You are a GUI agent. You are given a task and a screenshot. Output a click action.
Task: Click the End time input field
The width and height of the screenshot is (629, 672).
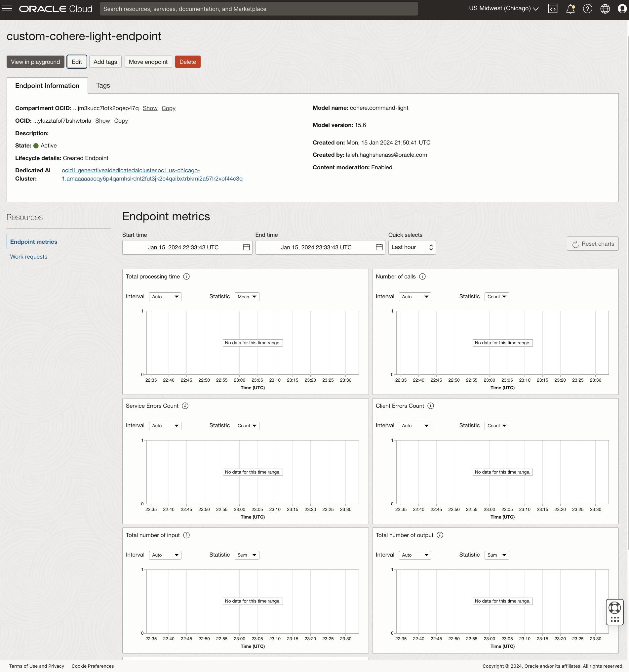[320, 247]
